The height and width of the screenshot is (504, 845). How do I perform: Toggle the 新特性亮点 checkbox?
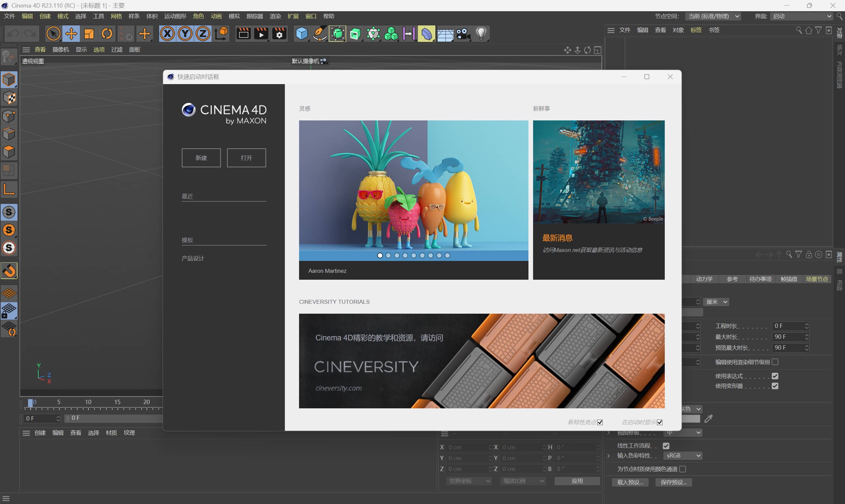[x=600, y=422]
